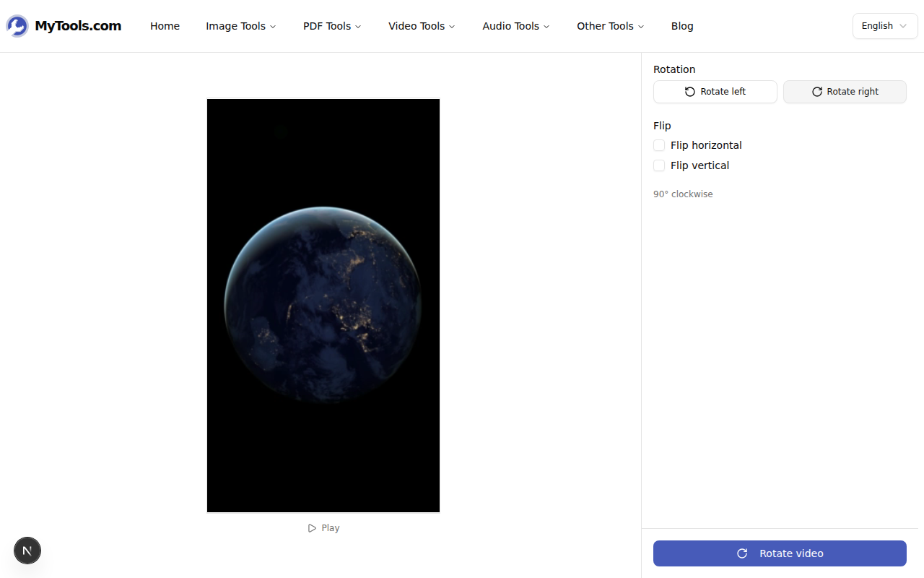
Task: Click the counterclockwise arrow on Rotate left
Action: click(689, 92)
